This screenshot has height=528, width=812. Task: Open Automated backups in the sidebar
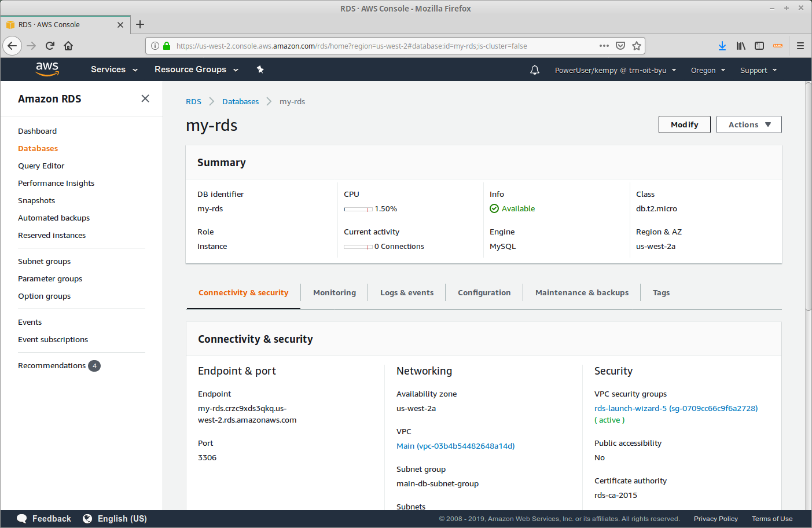54,218
